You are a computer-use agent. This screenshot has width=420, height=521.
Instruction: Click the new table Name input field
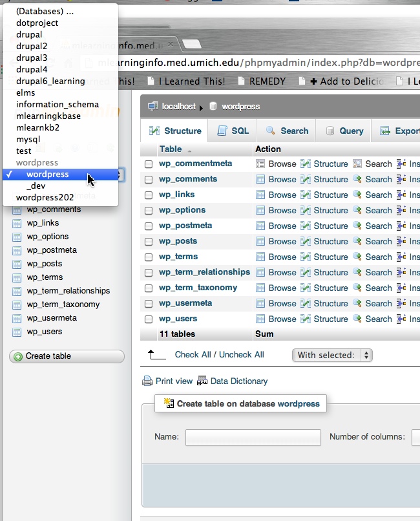(x=253, y=437)
